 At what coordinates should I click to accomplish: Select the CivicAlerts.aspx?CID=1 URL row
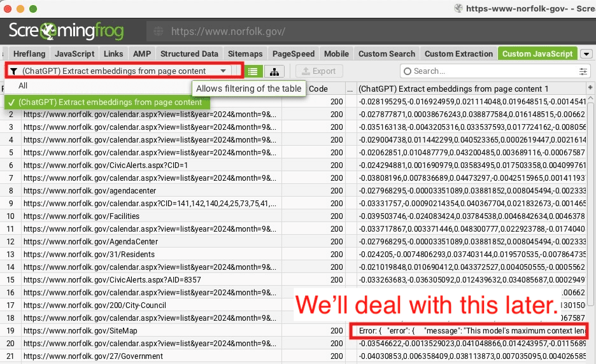(x=152, y=165)
